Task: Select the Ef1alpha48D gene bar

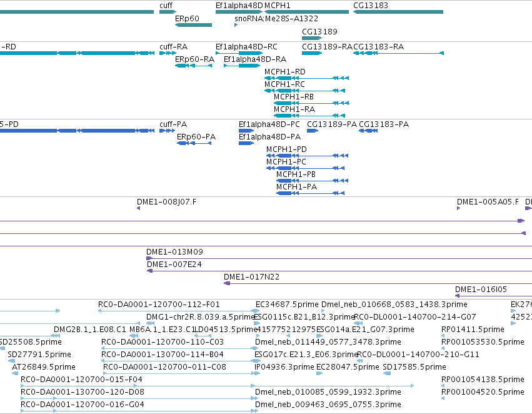Action: [x=239, y=12]
